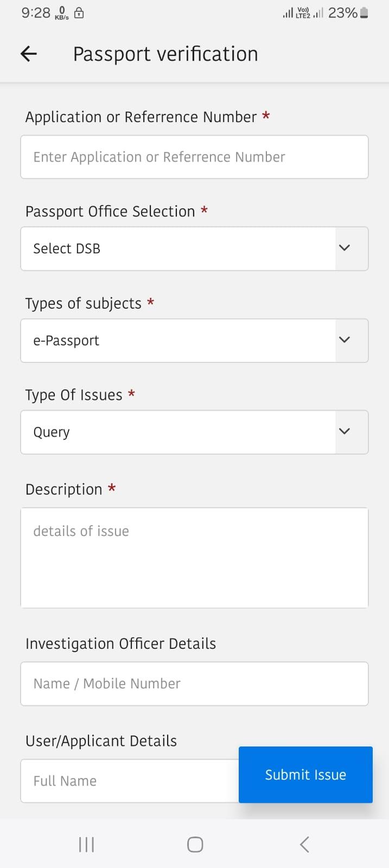Expand the Select DSB dropdown
Screen dimensions: 389x868
pos(194,248)
